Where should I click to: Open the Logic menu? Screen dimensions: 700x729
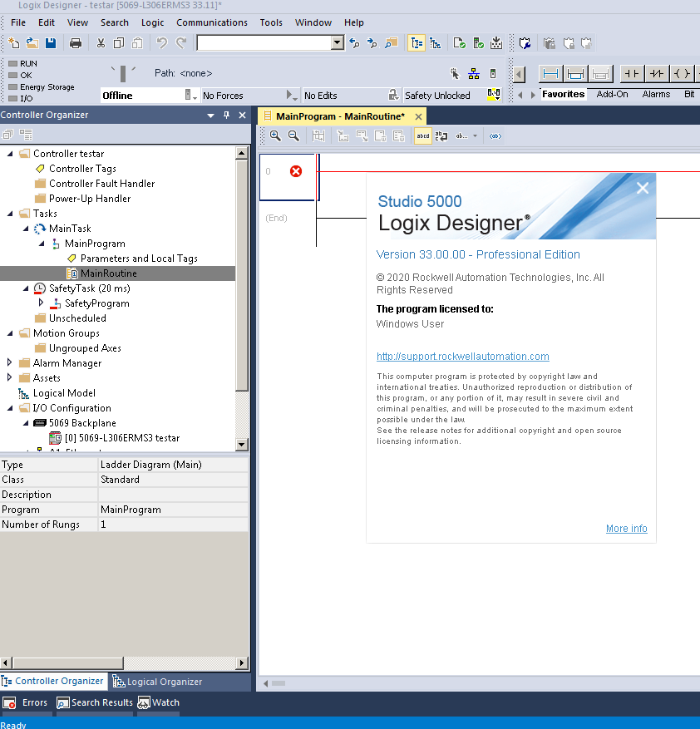tap(153, 22)
